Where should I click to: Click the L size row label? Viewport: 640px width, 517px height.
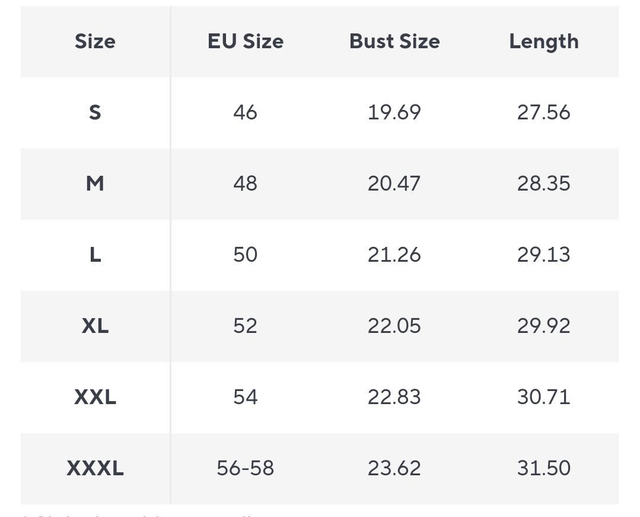(x=95, y=254)
